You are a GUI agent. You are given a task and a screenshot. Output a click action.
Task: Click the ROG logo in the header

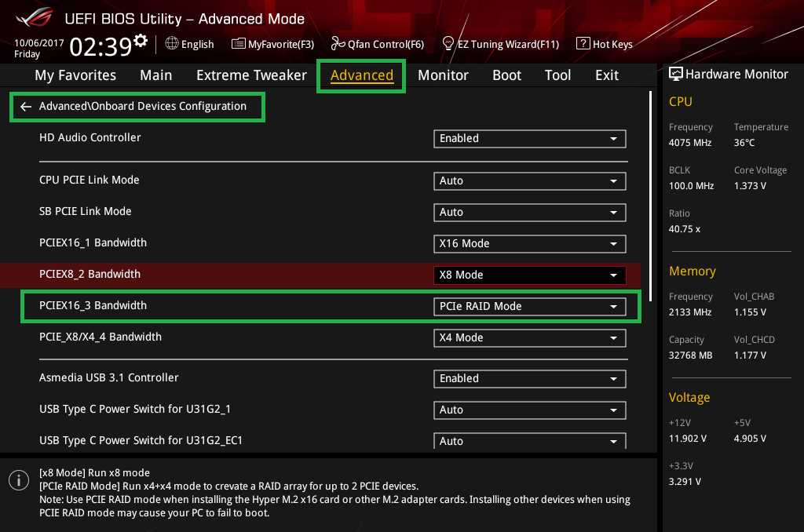34,18
